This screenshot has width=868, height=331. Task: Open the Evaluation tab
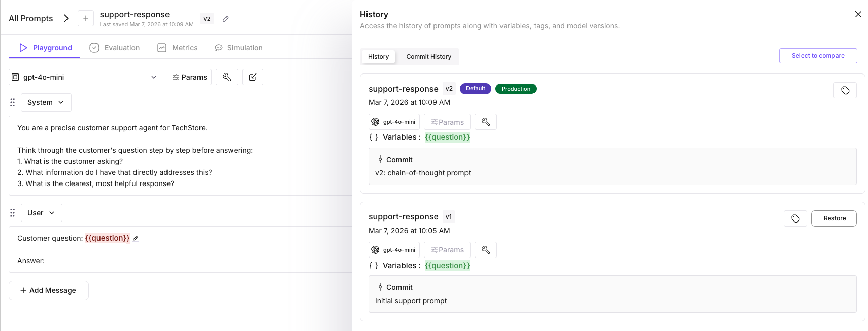115,48
